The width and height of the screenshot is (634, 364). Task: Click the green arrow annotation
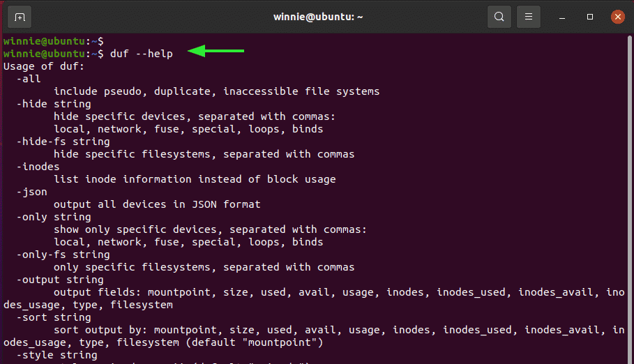pyautogui.click(x=216, y=51)
